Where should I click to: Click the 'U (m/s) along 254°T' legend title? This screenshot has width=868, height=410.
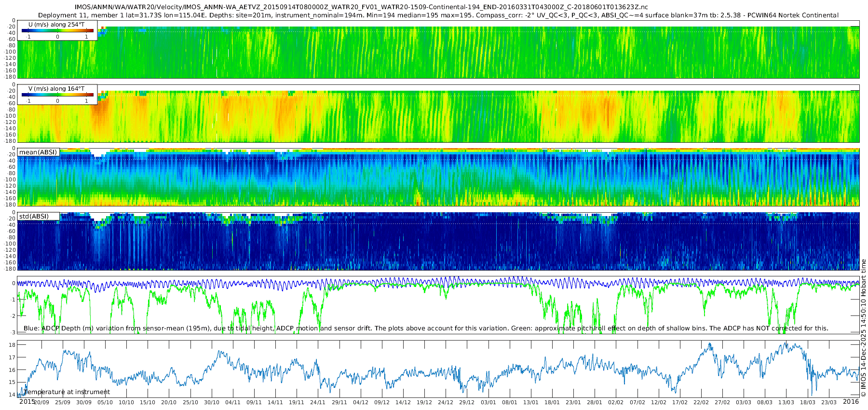click(x=57, y=24)
